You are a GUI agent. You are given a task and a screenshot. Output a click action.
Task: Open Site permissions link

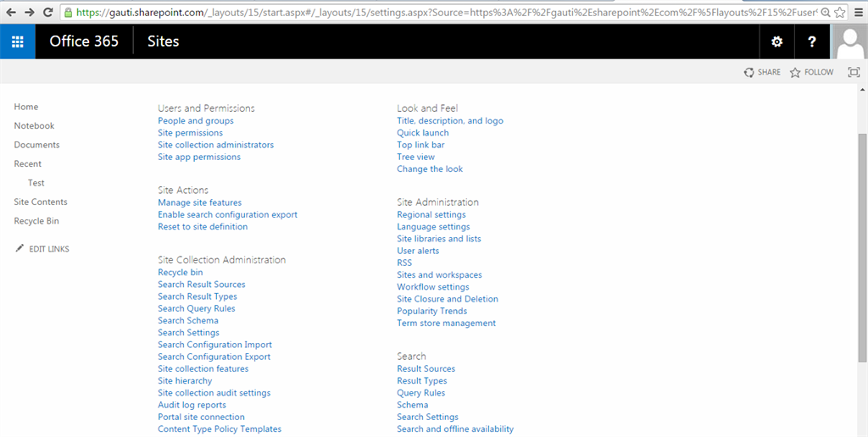coord(191,133)
